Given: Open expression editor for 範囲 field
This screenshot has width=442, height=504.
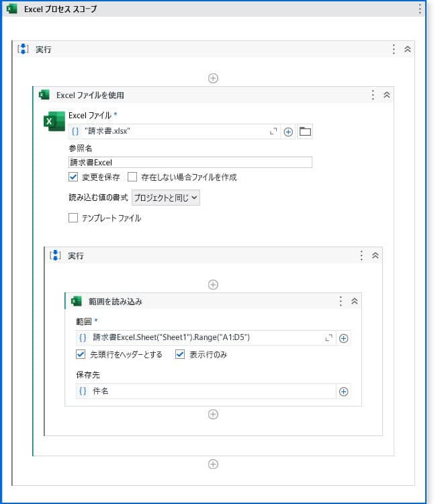Looking at the screenshot, I should [328, 338].
